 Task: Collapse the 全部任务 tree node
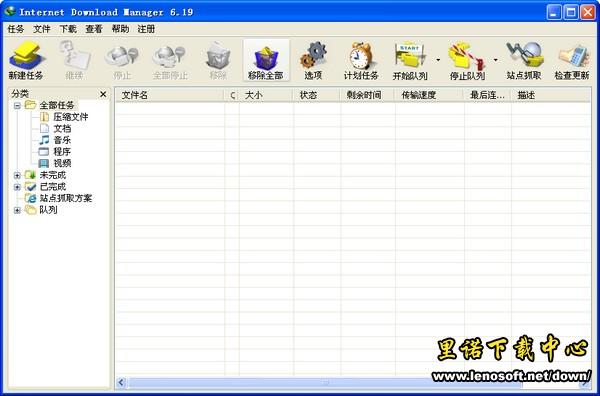pos(17,105)
